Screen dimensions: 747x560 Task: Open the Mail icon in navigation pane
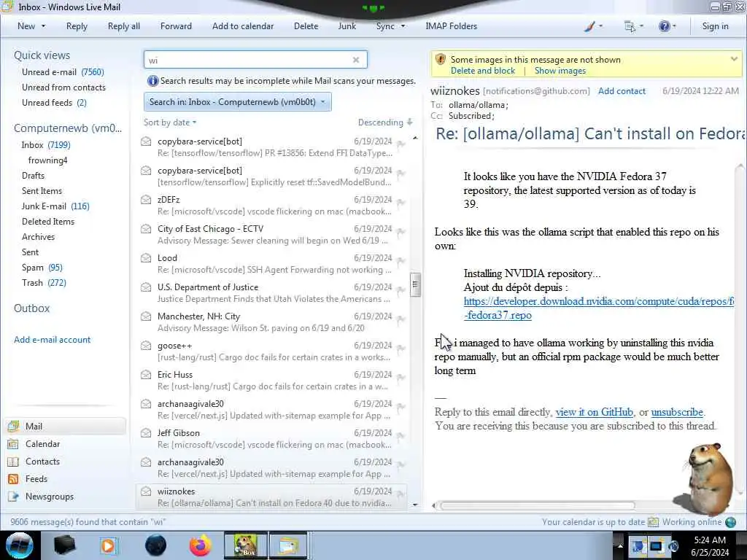[x=13, y=426]
